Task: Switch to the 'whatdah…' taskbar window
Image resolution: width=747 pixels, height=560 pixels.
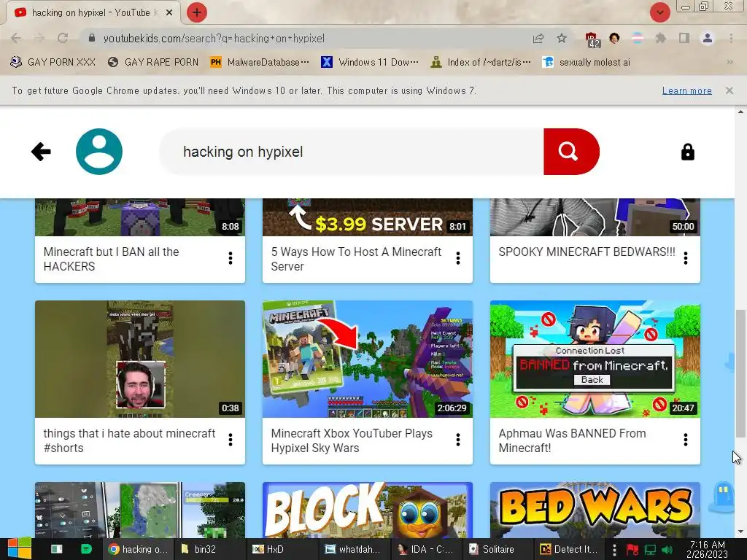Action: point(355,549)
